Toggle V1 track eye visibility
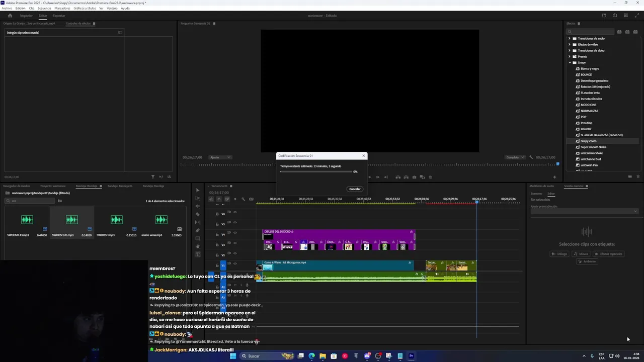The width and height of the screenshot is (644, 362). [x=235, y=263]
